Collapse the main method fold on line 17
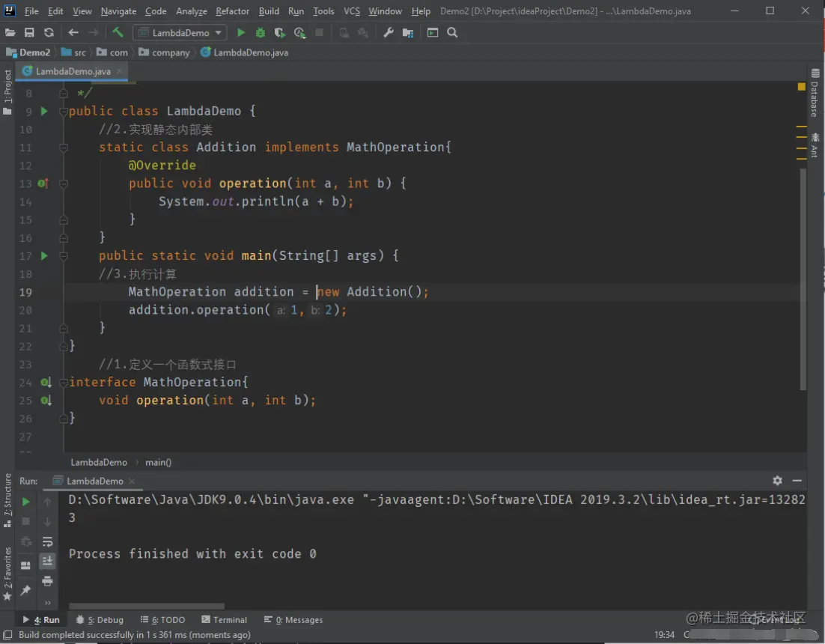Image resolution: width=825 pixels, height=644 pixels. click(x=64, y=255)
